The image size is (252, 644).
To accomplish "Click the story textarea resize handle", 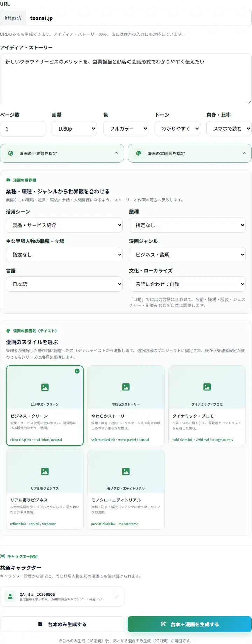I will 249,102.
